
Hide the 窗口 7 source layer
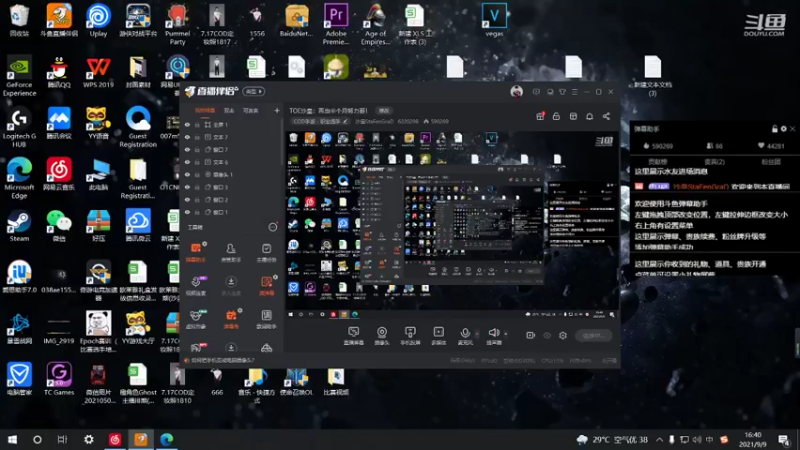pos(187,149)
